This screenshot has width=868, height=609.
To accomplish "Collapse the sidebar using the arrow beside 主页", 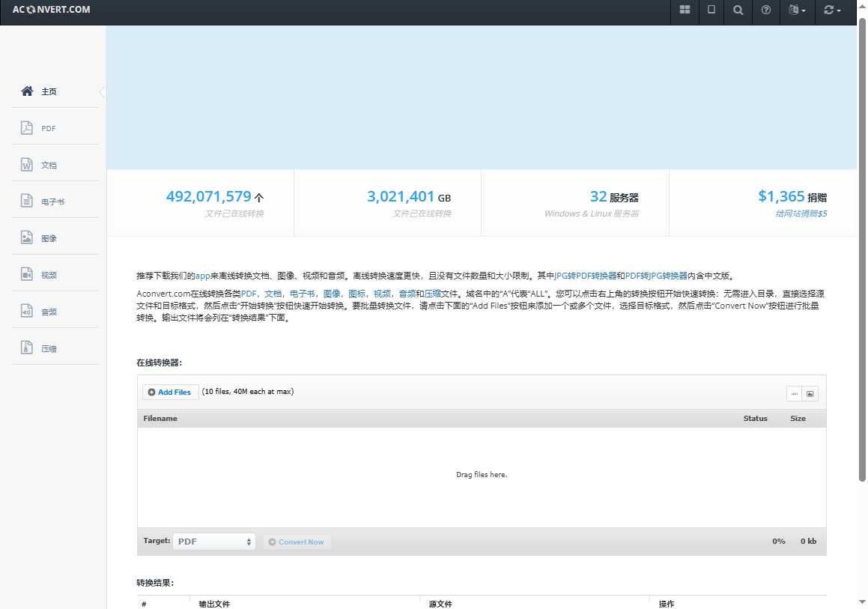I will pos(102,91).
